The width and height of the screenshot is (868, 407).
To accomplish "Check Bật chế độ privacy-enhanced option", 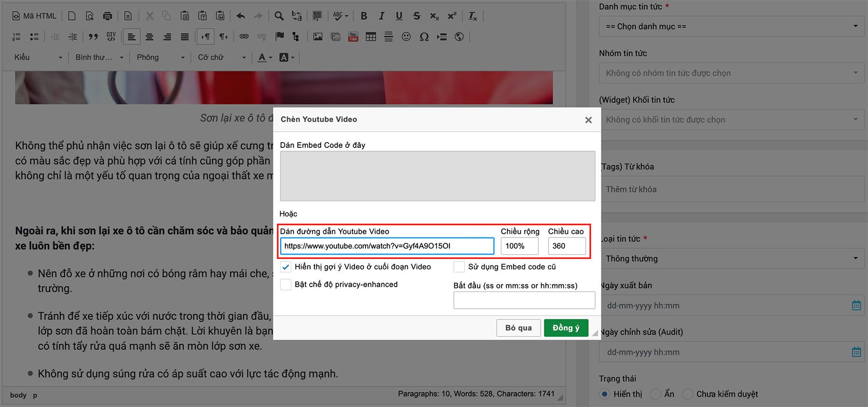I will (x=286, y=285).
